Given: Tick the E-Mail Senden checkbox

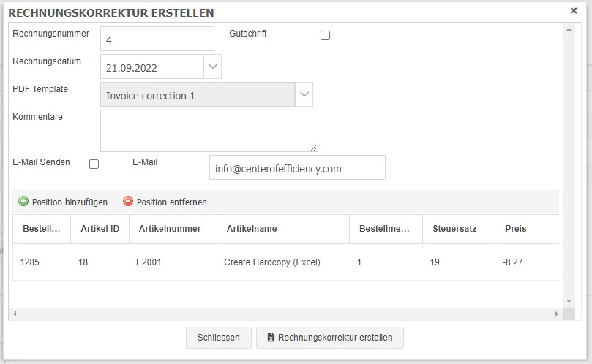Looking at the screenshot, I should [94, 164].
